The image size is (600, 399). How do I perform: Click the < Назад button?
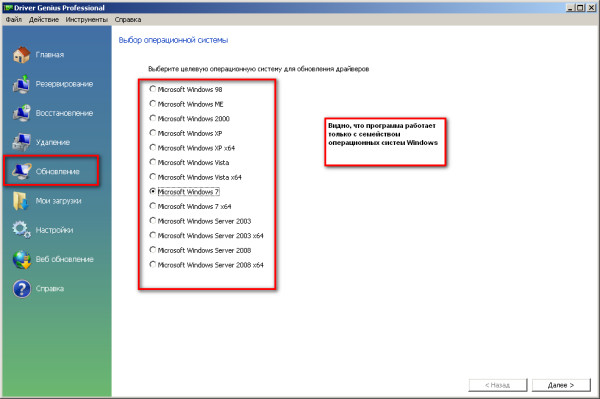click(497, 385)
